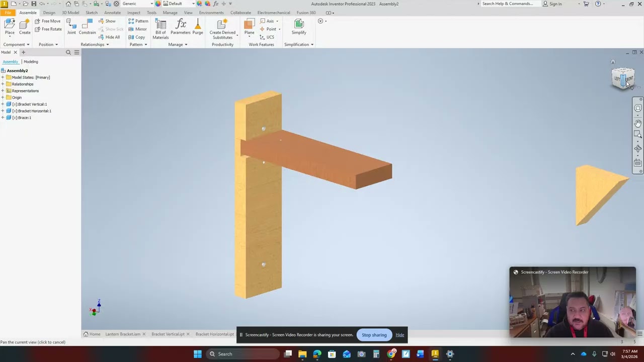
Task: Click the Zoom navigation tool
Action: coord(638,135)
